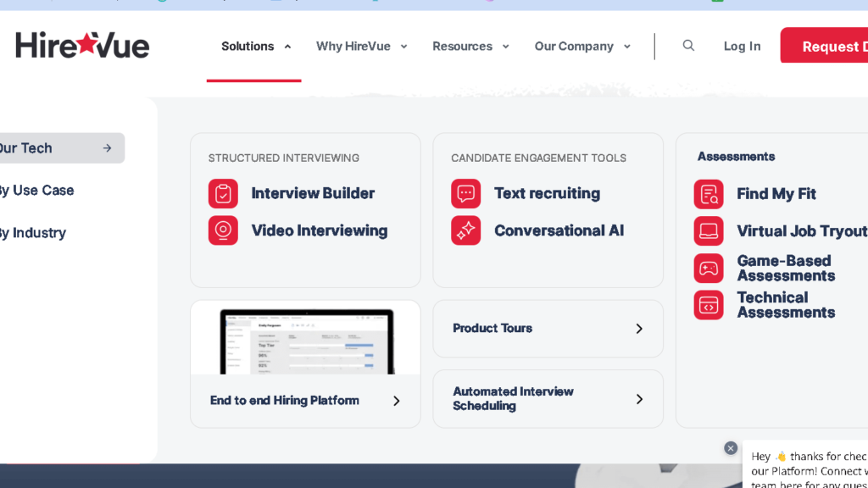Open End to end Hiring Platform link
The image size is (868, 488).
click(285, 400)
